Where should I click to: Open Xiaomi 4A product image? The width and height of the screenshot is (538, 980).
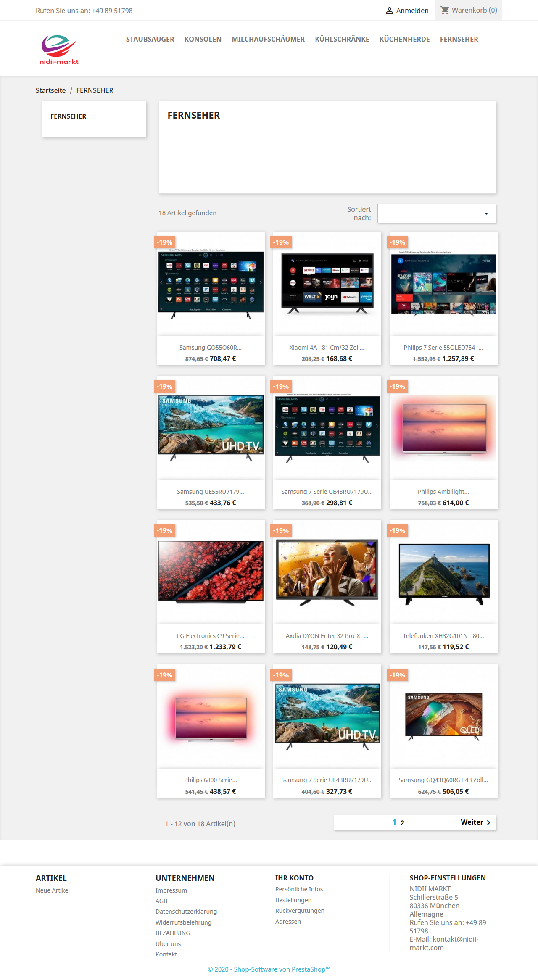(327, 284)
